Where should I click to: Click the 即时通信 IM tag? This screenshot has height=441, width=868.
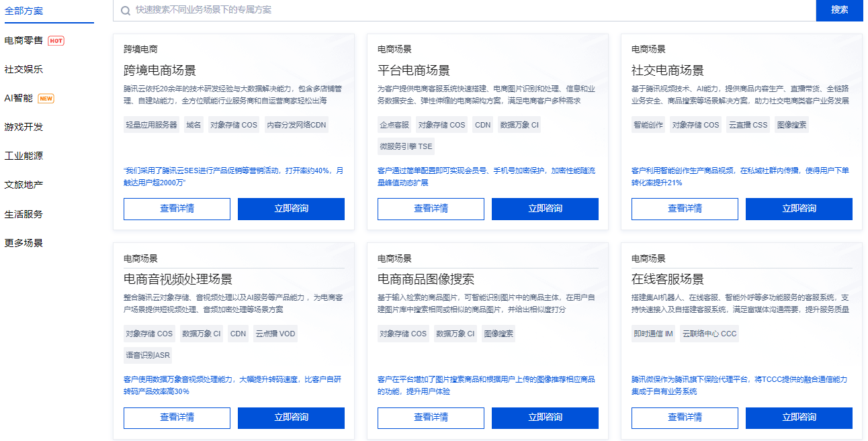pyautogui.click(x=652, y=333)
